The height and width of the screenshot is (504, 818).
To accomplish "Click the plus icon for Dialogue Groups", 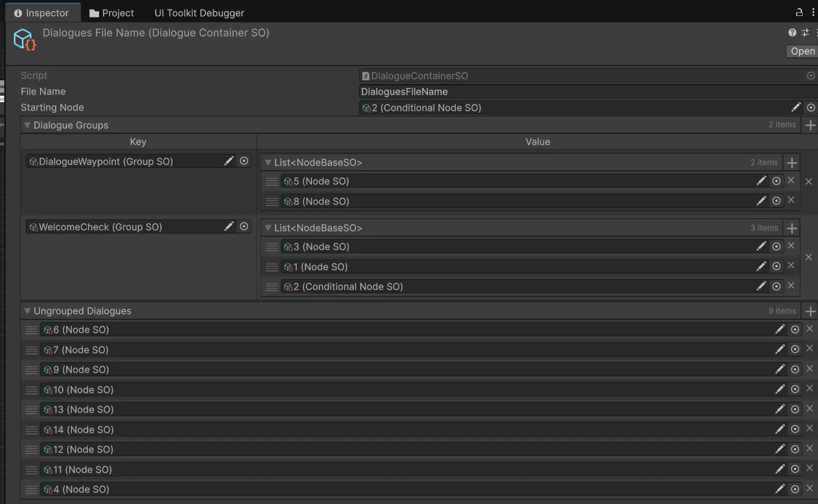I will coord(810,125).
